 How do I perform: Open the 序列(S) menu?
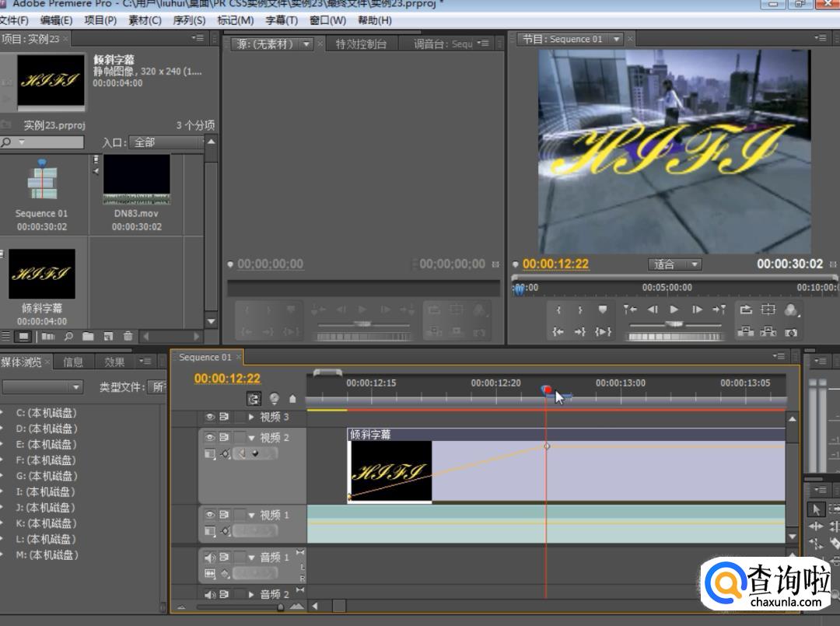pyautogui.click(x=189, y=20)
